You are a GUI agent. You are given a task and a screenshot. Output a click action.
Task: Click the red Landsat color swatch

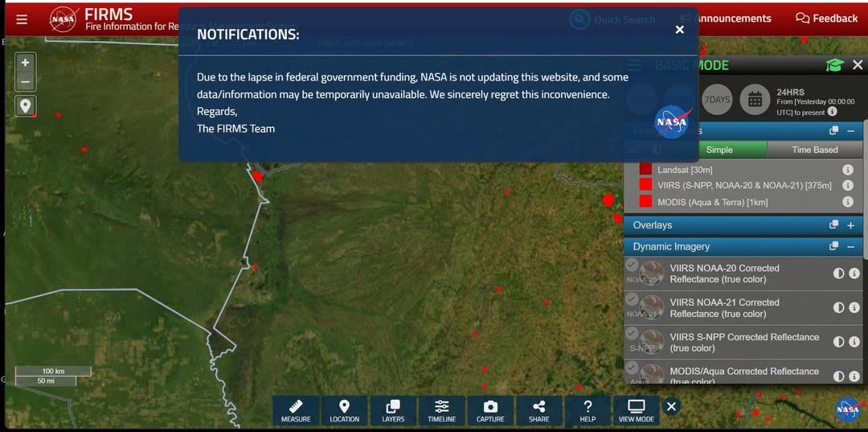pyautogui.click(x=645, y=170)
